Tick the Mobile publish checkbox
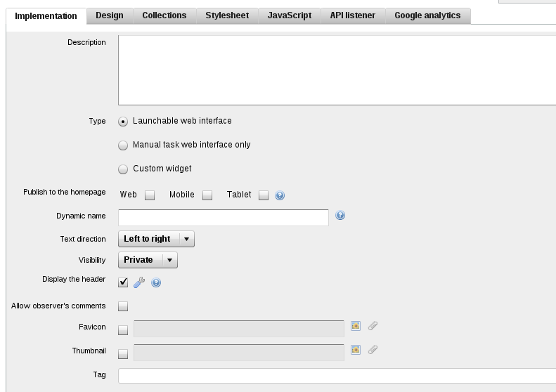This screenshot has height=392, width=556. [207, 195]
